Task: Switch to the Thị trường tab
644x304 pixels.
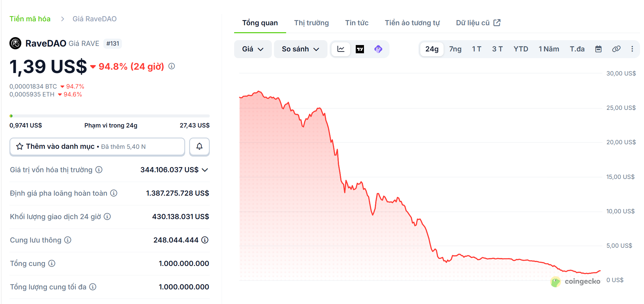Action: pos(311,23)
